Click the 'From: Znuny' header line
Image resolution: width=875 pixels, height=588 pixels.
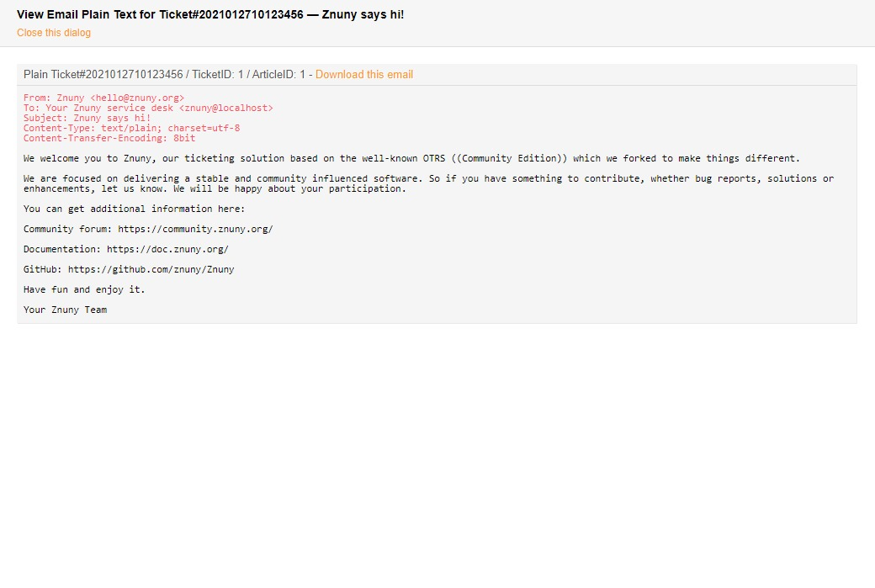pyautogui.click(x=54, y=98)
